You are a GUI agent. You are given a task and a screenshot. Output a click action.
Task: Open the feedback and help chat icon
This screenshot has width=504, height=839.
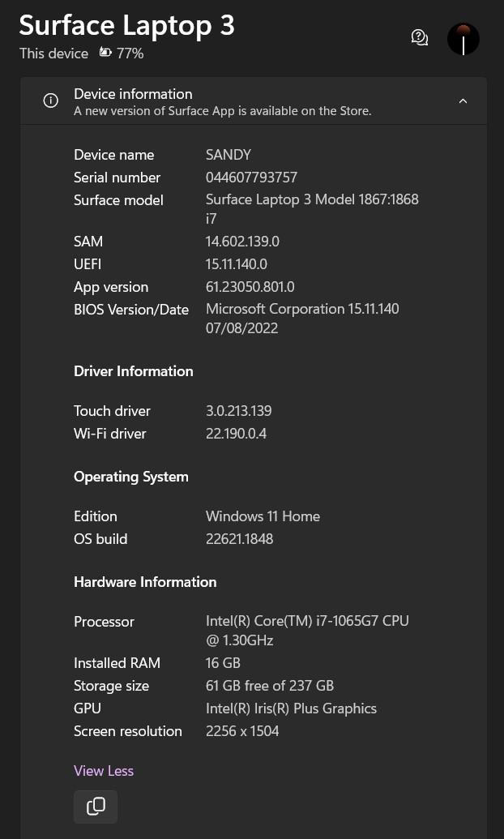[x=420, y=37]
